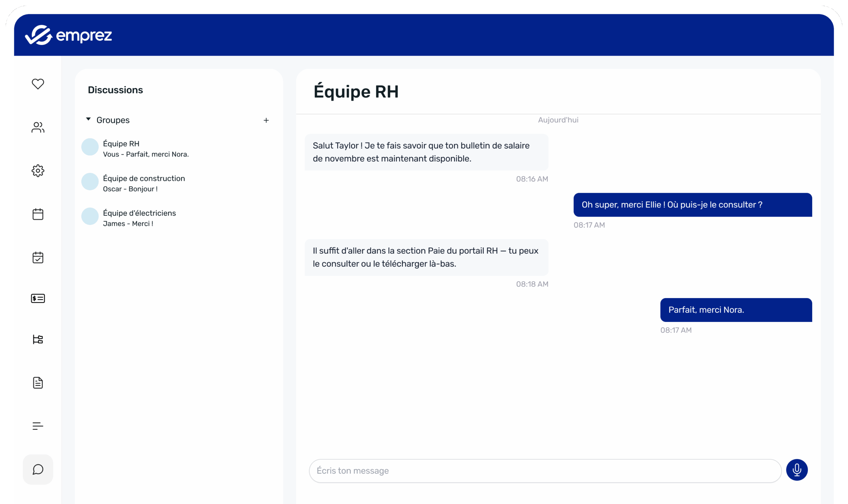Open the team members icon in sidebar
Viewport: 848px width, 504px height.
point(38,128)
